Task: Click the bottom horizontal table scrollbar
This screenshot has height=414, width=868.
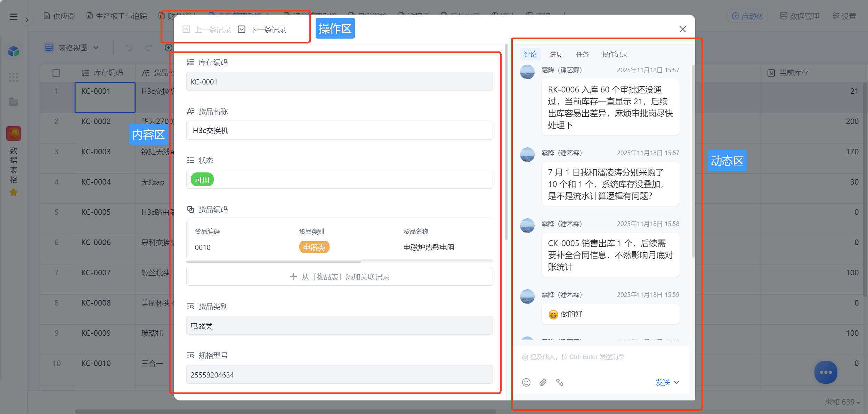Action: [285, 411]
